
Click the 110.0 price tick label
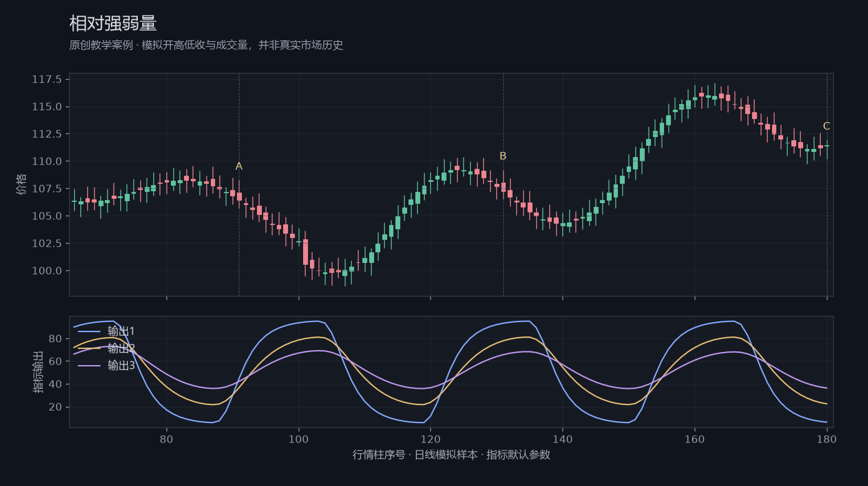[47, 161]
